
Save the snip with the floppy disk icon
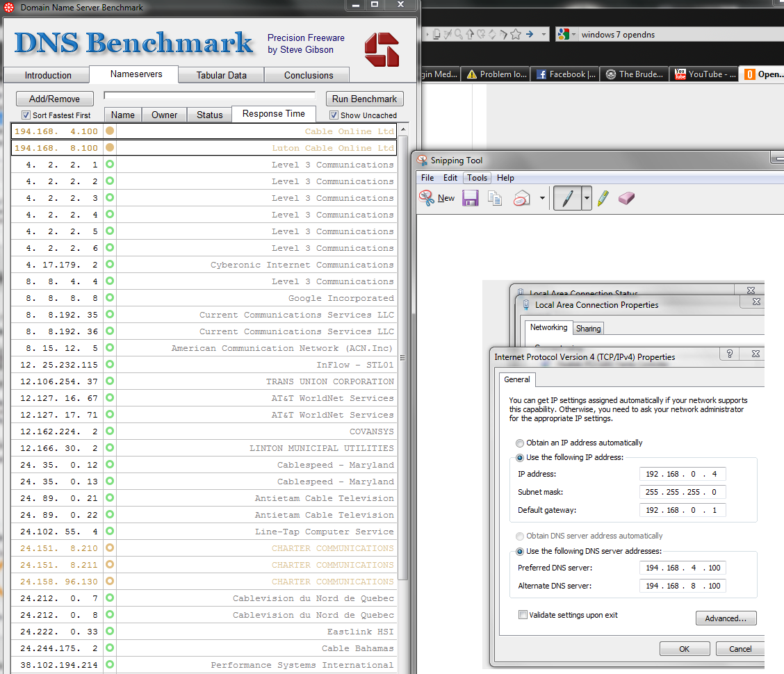coord(470,198)
